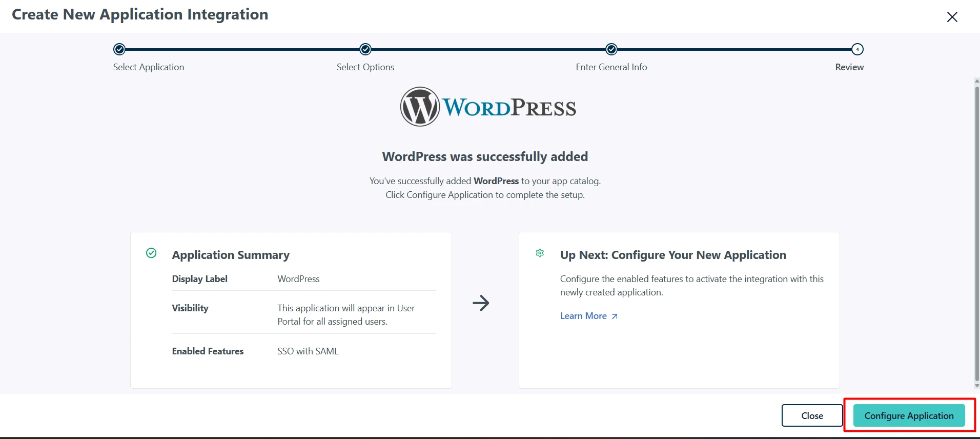Click the Select Application step label

[x=149, y=67]
